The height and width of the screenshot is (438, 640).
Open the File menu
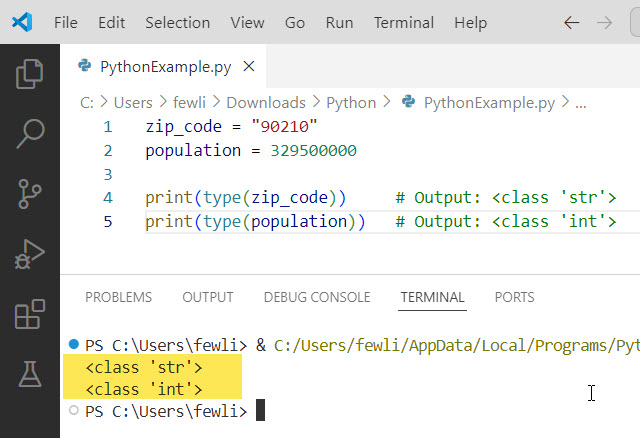coord(66,22)
